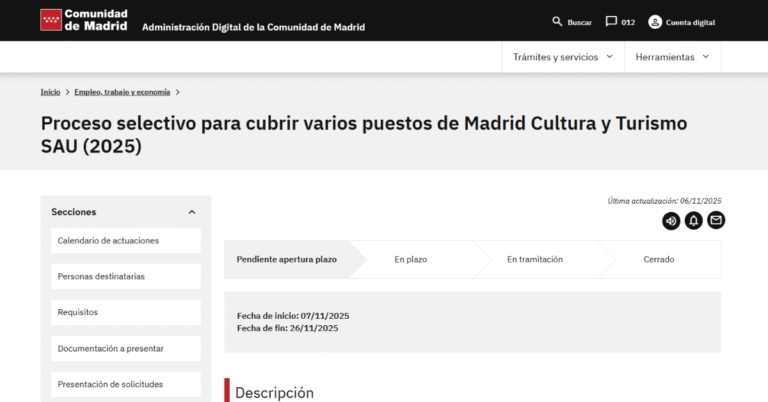Image resolution: width=768 pixels, height=402 pixels.
Task: Click the email envelope share icon
Action: [716, 220]
